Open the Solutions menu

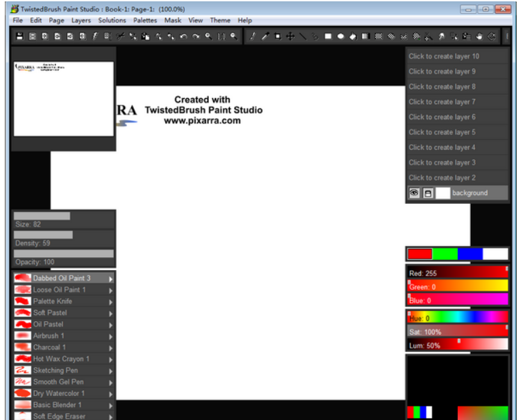[x=112, y=20]
